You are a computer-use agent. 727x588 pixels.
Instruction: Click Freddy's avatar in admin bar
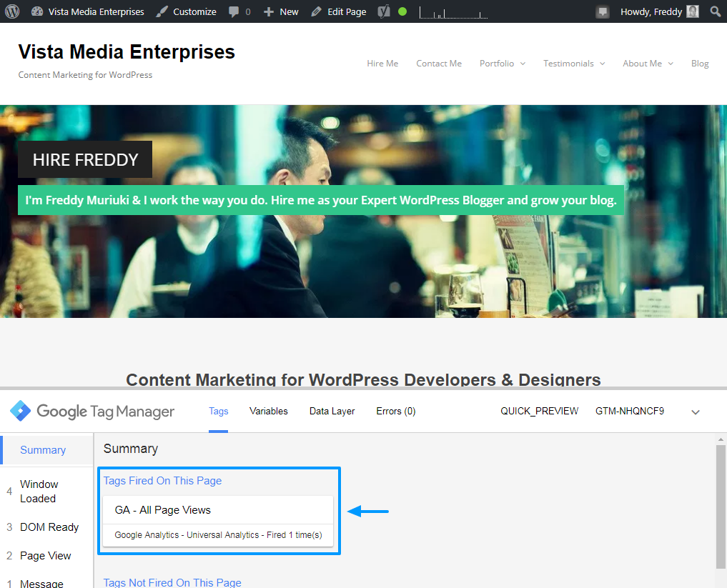(693, 11)
